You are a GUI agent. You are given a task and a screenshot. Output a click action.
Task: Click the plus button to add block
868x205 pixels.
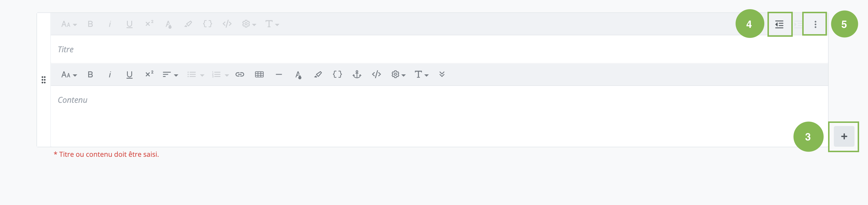(844, 136)
